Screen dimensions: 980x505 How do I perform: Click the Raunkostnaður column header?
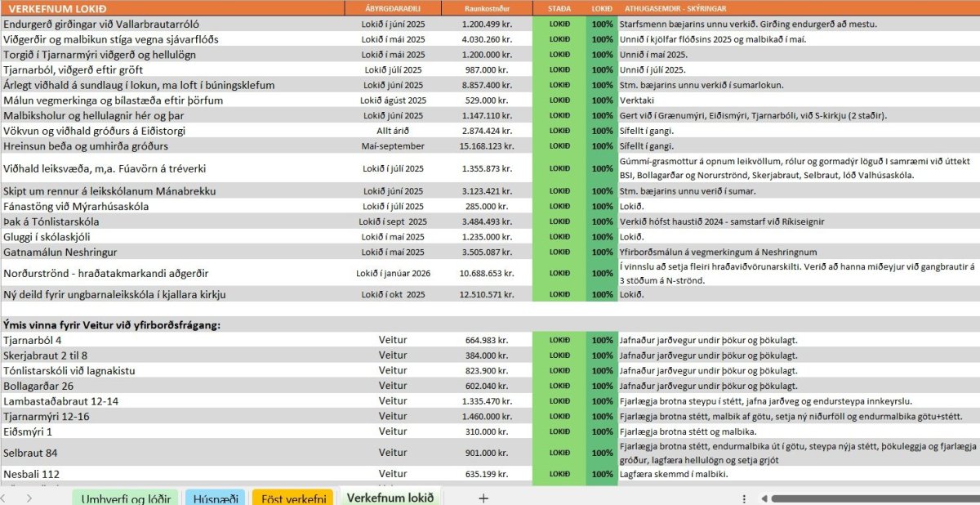tap(487, 8)
